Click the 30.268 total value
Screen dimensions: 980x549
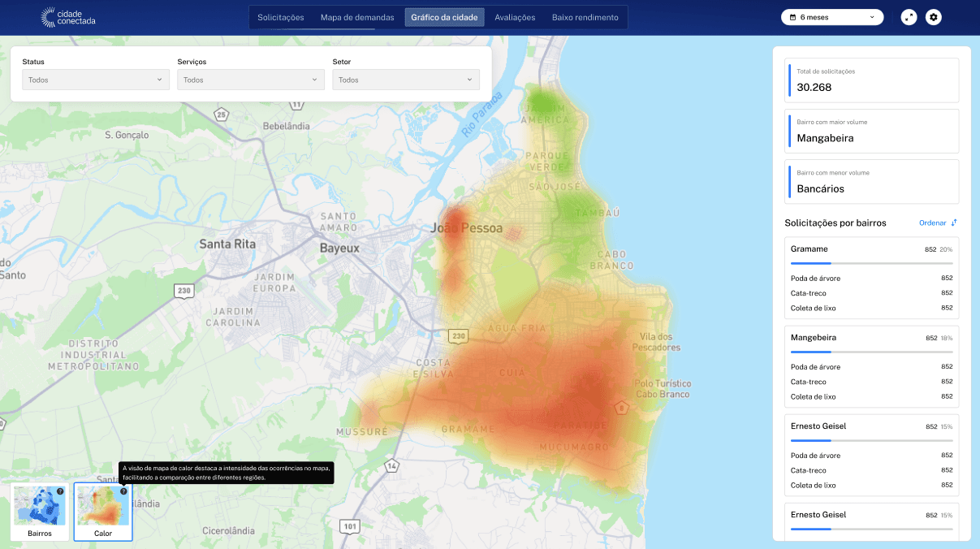click(x=814, y=88)
